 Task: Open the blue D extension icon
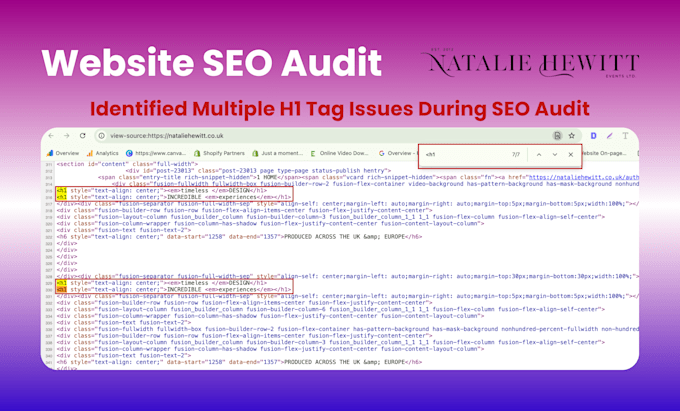click(x=593, y=136)
